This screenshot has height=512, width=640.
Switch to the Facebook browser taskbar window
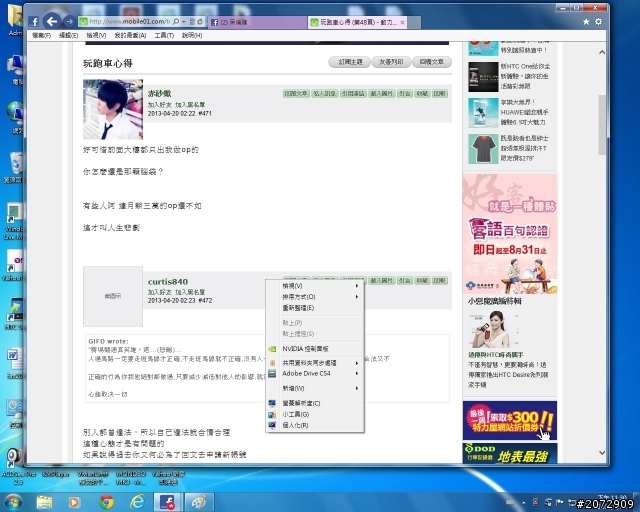coord(168,502)
